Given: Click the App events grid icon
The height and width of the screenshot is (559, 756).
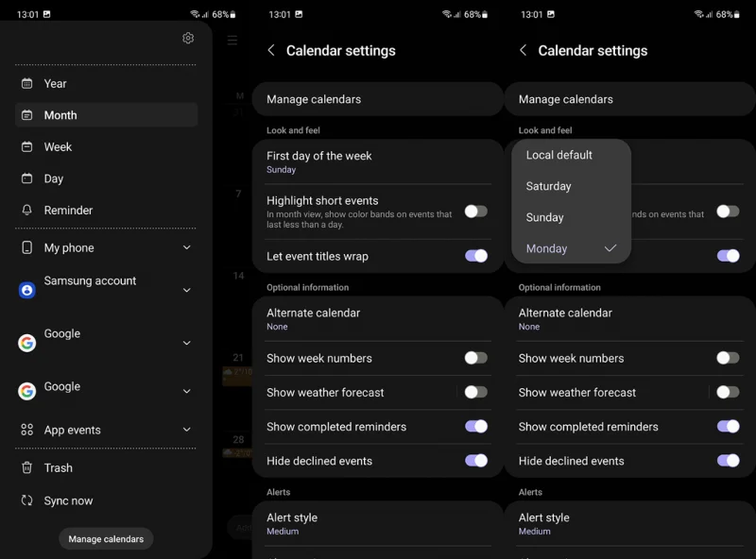Looking at the screenshot, I should (x=27, y=430).
